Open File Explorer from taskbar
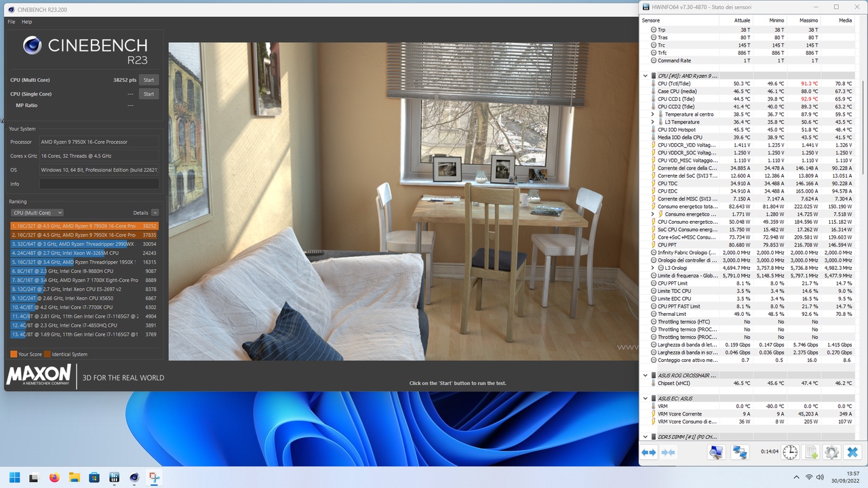 tap(74, 477)
